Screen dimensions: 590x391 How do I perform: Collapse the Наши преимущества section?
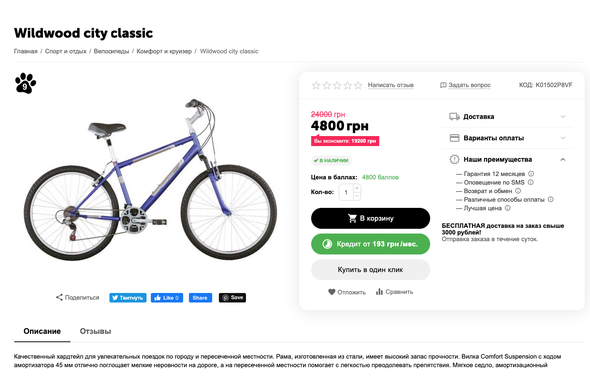pos(507,160)
